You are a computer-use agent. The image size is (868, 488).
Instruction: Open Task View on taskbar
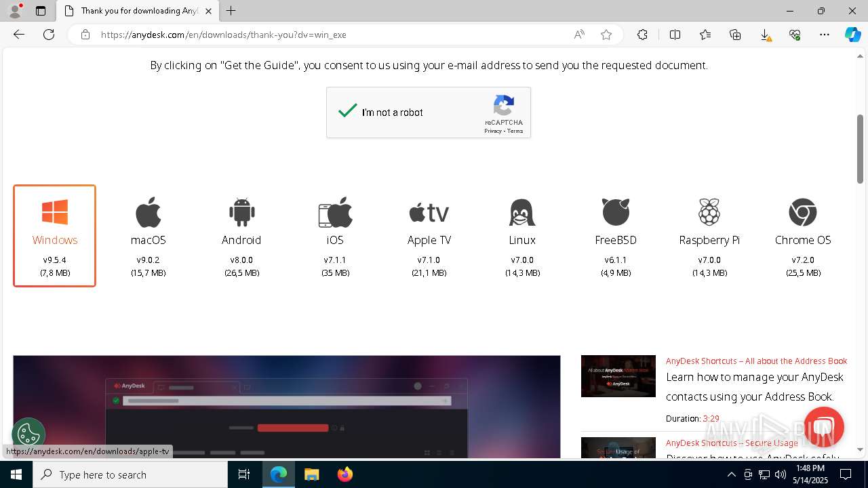pyautogui.click(x=244, y=474)
